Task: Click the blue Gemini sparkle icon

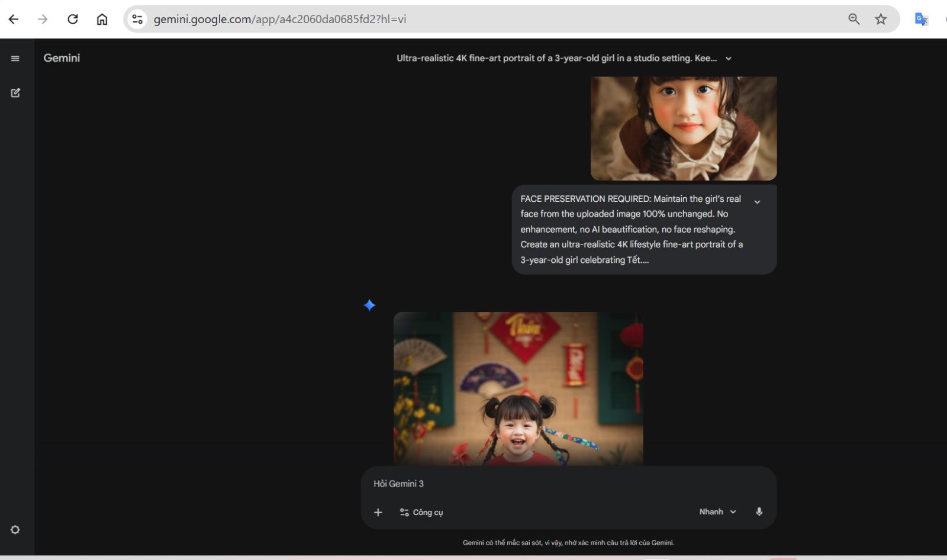Action: tap(369, 305)
